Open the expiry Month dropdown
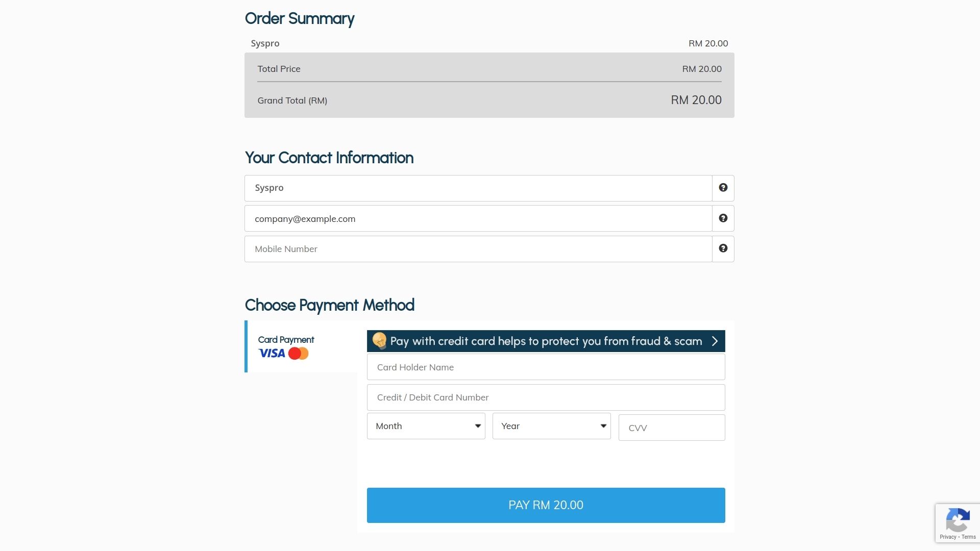980x551 pixels. (x=426, y=426)
